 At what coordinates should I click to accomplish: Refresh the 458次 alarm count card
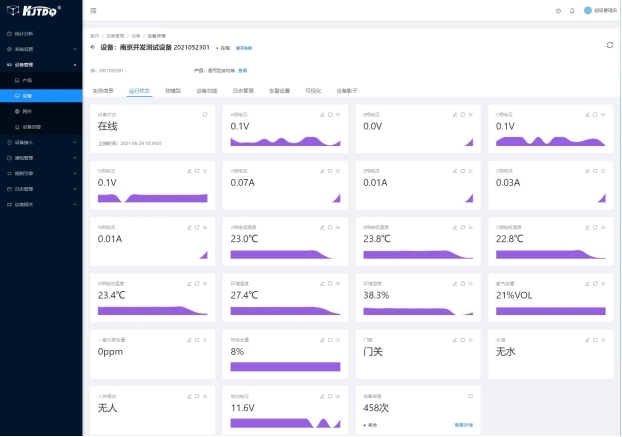coord(470,395)
